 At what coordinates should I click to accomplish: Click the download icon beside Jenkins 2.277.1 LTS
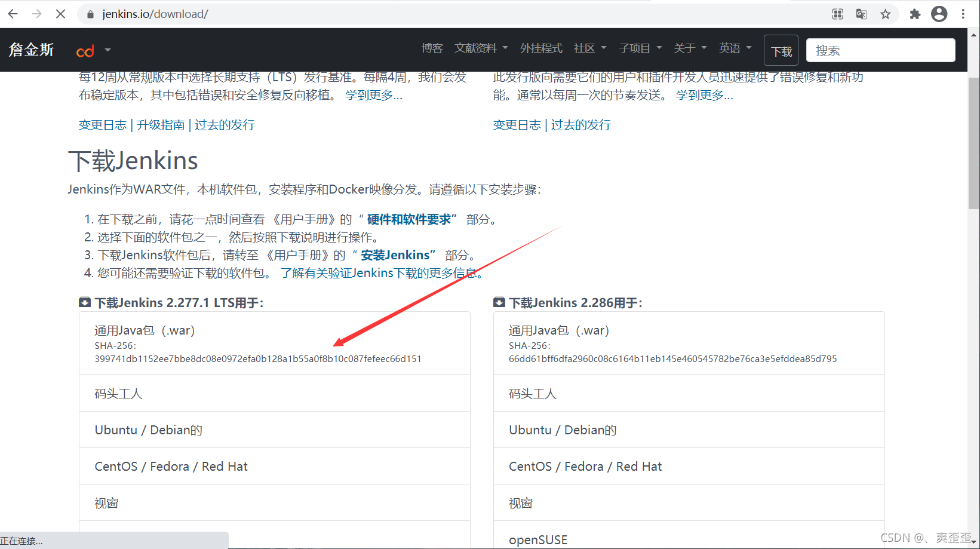click(x=85, y=302)
